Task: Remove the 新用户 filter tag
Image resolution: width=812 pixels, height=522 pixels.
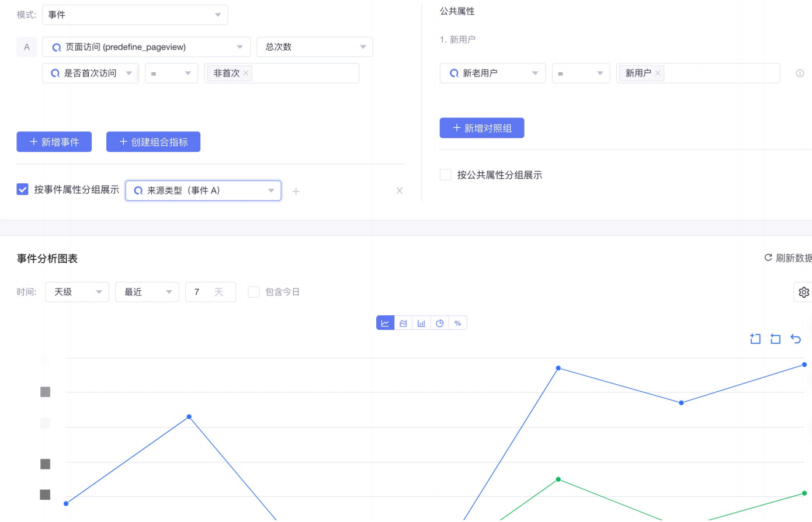Action: [x=658, y=73]
